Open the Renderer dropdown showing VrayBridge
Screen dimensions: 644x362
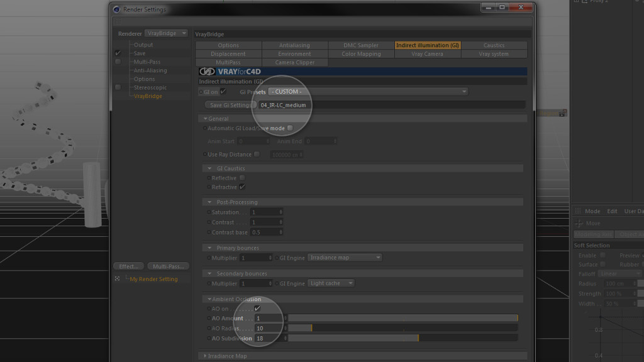(x=166, y=33)
